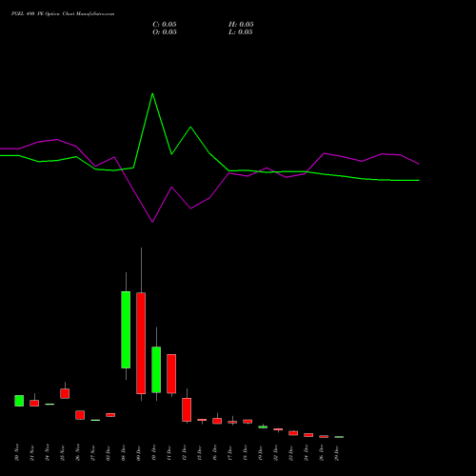
Task: Click the high value 'H: 0.05'
Action: 241,25
